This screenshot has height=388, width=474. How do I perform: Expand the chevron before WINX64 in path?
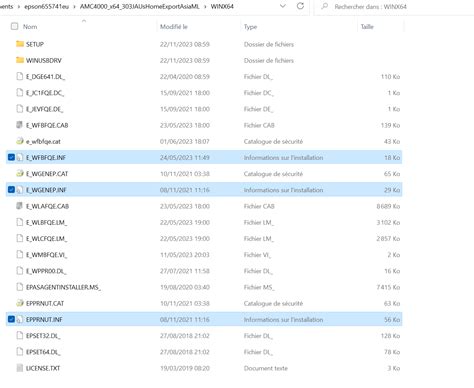click(205, 7)
